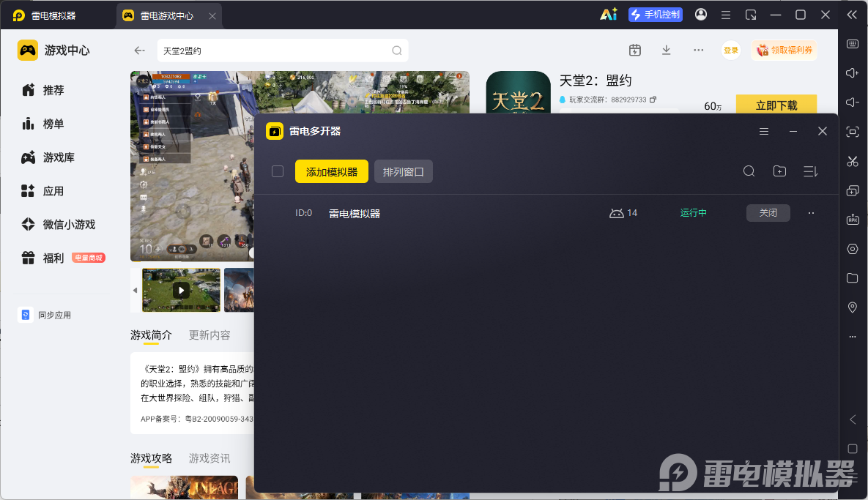
Task: Click the magnifier icon in search field
Action: coord(397,51)
